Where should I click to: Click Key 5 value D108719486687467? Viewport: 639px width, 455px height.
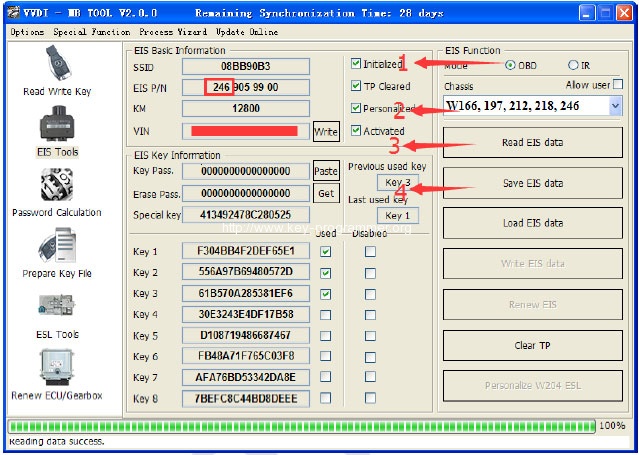(x=246, y=336)
